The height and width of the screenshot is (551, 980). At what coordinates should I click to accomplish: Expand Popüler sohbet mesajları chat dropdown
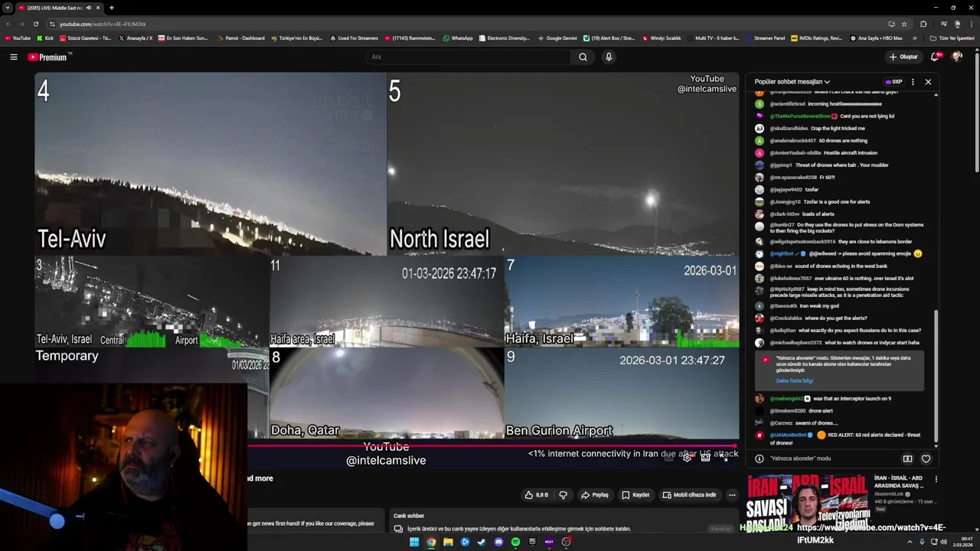(792, 81)
